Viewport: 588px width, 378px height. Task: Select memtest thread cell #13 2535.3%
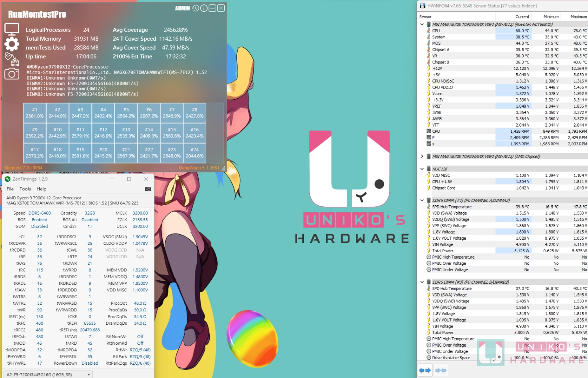126,133
